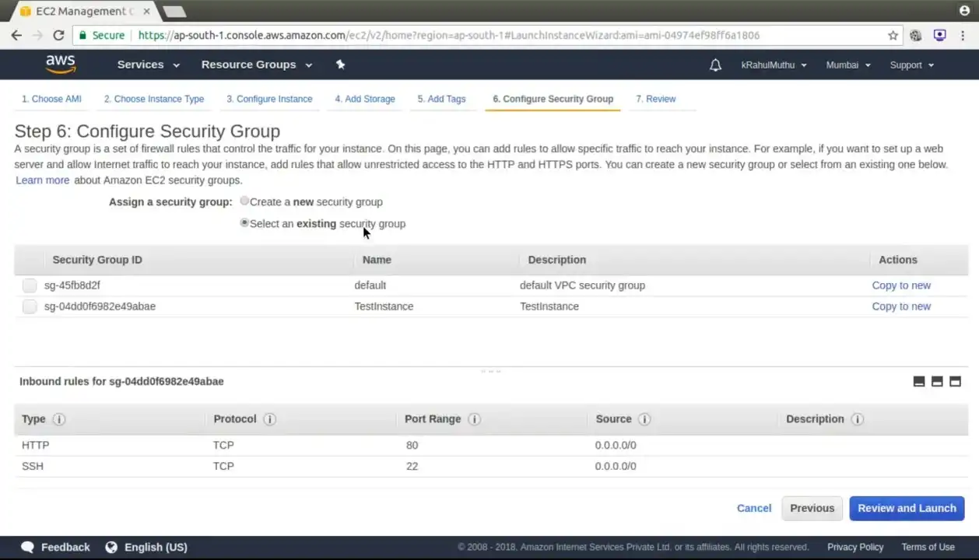Click Copy to new for default group
The height and width of the screenshot is (560, 979).
(x=901, y=285)
